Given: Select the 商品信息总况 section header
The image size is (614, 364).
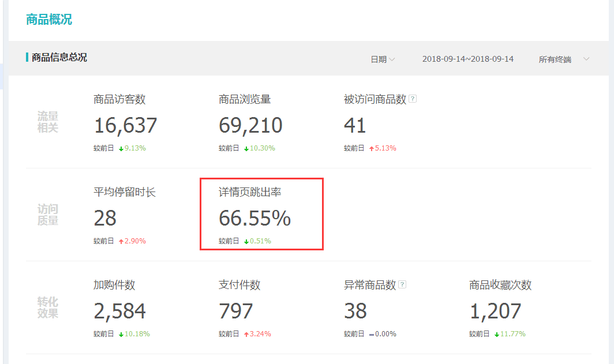Looking at the screenshot, I should click(59, 57).
